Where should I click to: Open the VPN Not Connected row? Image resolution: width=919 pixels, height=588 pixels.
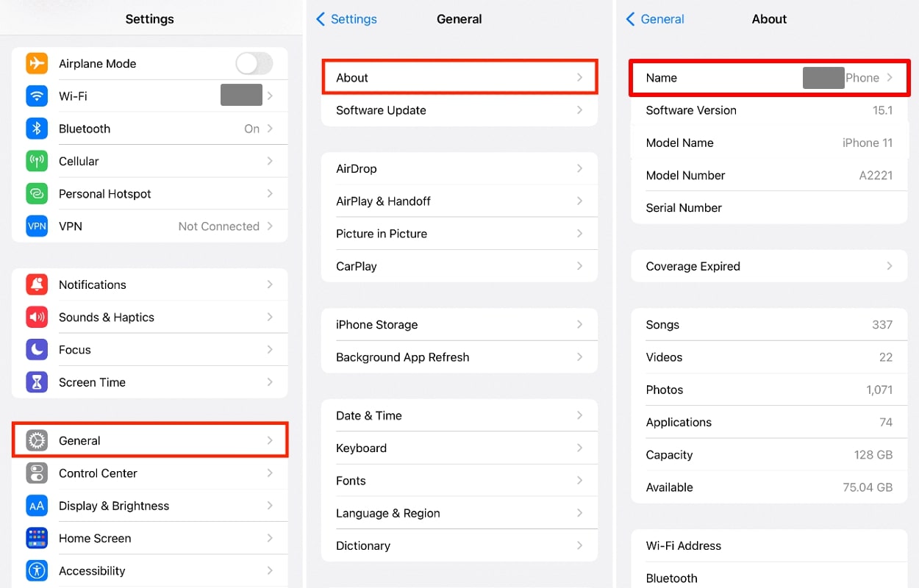tap(150, 226)
